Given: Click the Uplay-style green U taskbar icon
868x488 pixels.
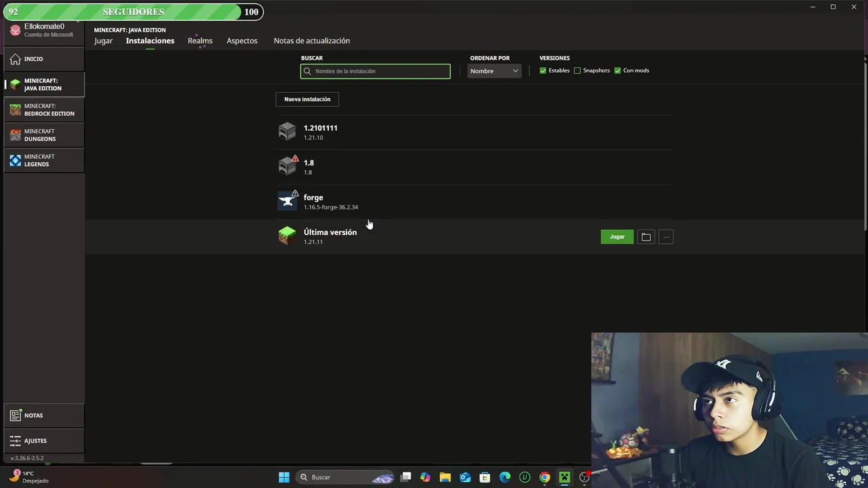Looking at the screenshot, I should tap(525, 477).
